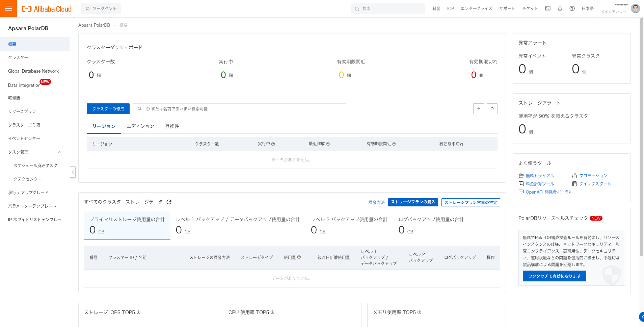Open IP ホワイトリストテンプレート in sidebar

click(x=35, y=220)
